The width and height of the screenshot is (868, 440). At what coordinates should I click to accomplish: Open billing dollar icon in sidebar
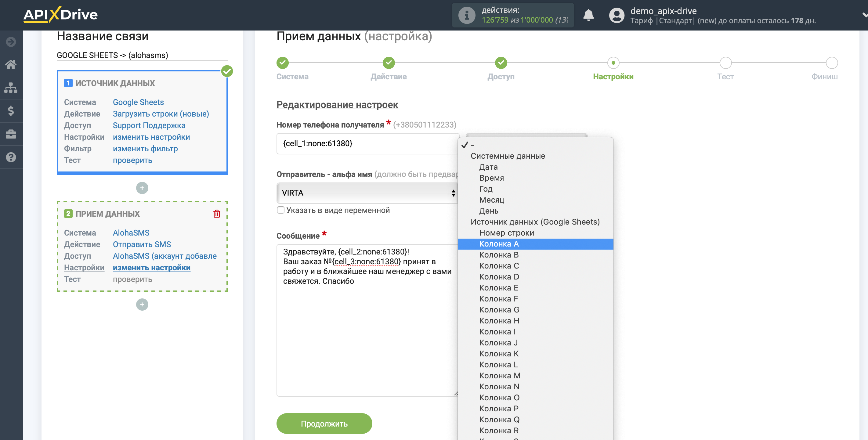[11, 111]
